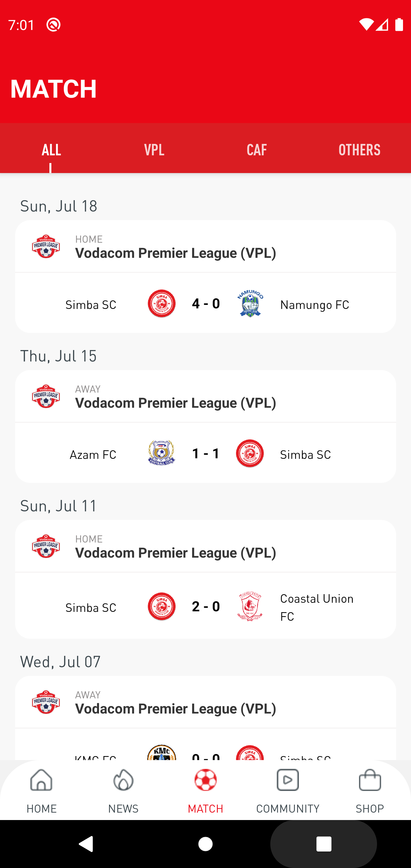Open the News flame icon
Screen dimensions: 411x868
coord(123,780)
